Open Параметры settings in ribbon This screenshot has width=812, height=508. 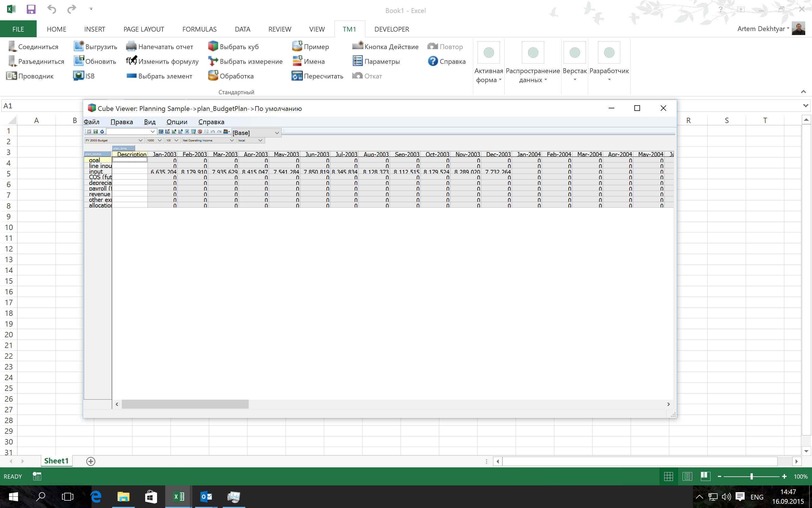pyautogui.click(x=376, y=61)
